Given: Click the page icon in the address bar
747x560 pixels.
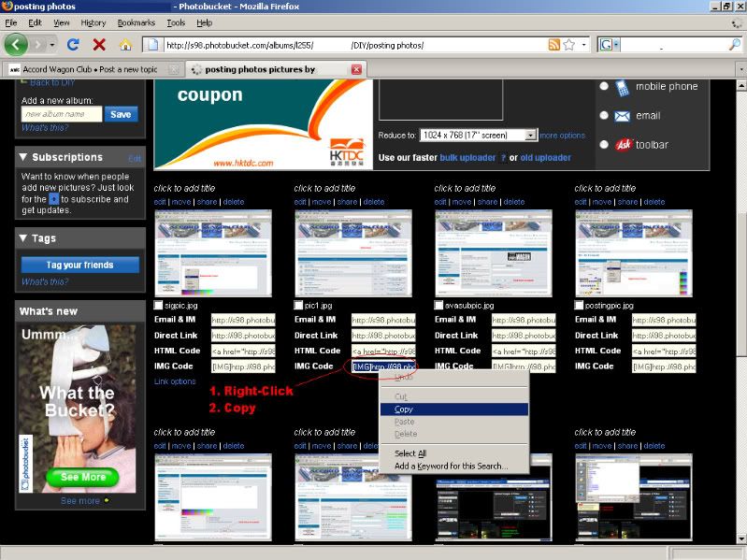Looking at the screenshot, I should tap(152, 45).
